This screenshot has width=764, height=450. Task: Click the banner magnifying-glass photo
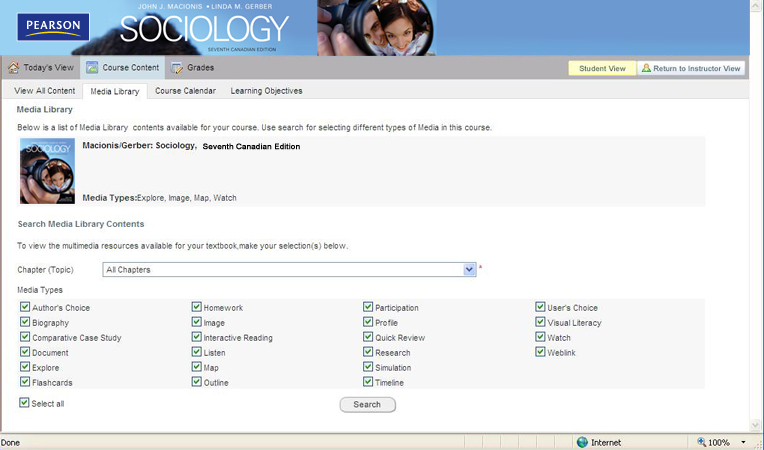[376, 28]
